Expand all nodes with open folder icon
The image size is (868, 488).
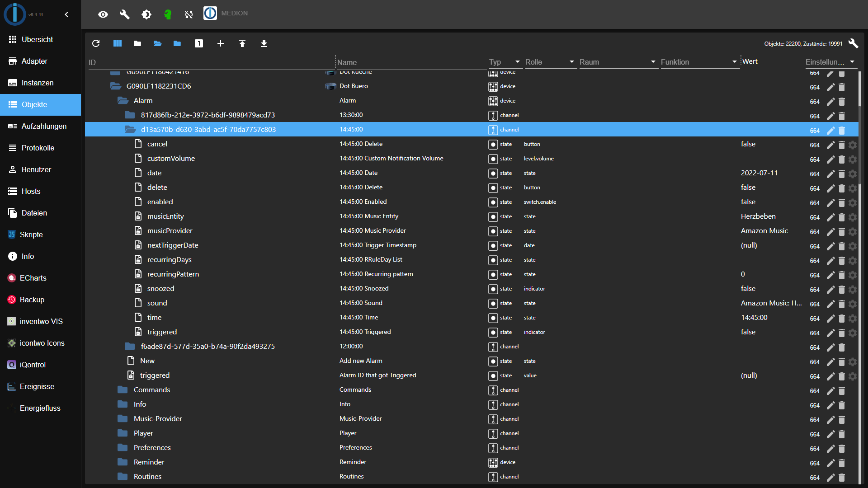[x=157, y=43]
